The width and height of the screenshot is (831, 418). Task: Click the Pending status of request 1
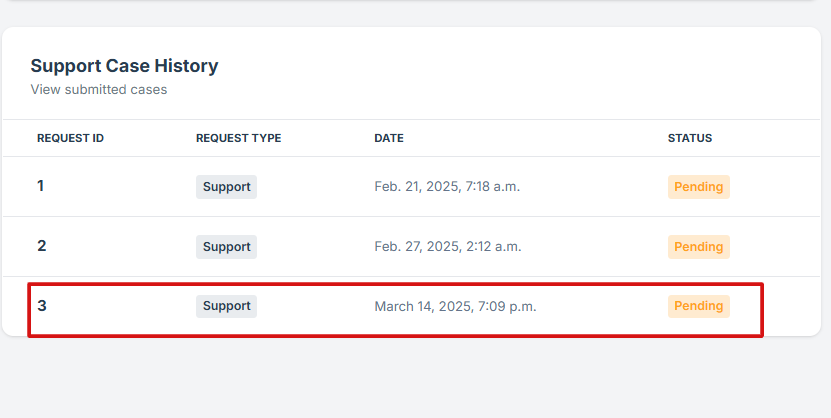tap(698, 187)
